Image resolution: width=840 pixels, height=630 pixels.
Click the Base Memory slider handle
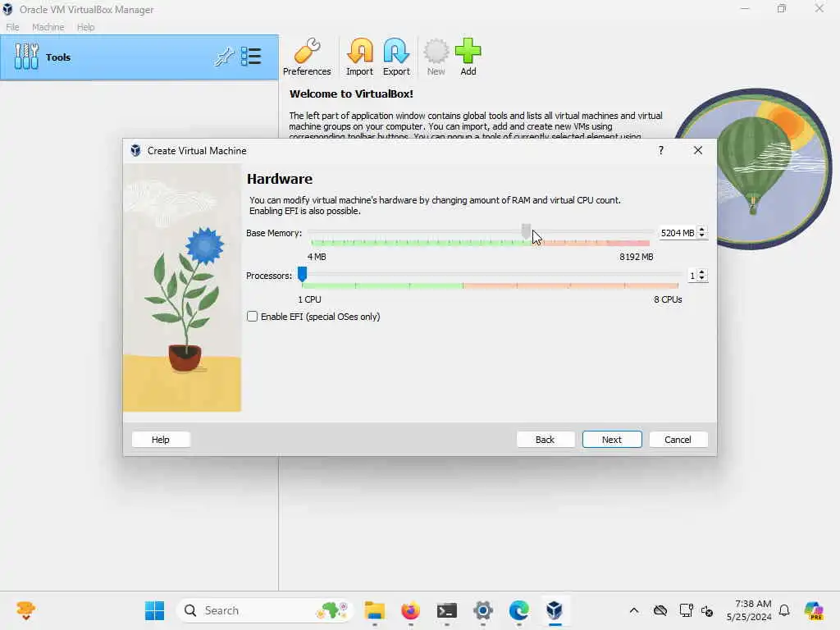click(x=526, y=232)
